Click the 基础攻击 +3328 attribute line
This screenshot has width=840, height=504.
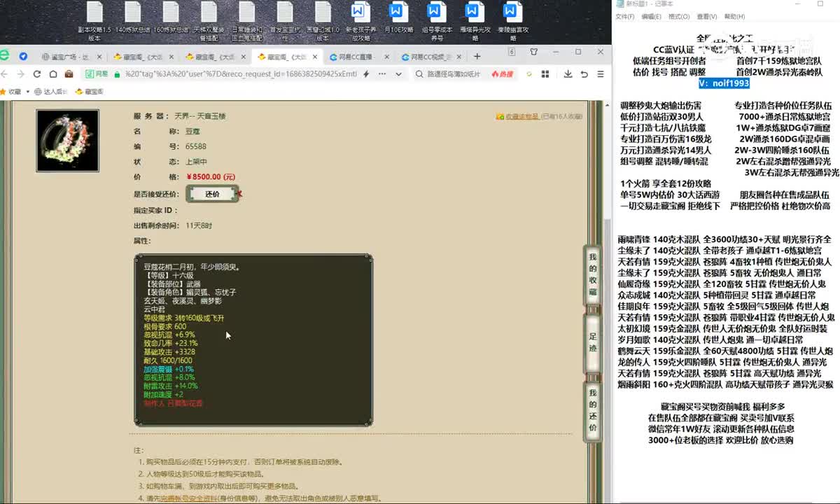pyautogui.click(x=169, y=351)
